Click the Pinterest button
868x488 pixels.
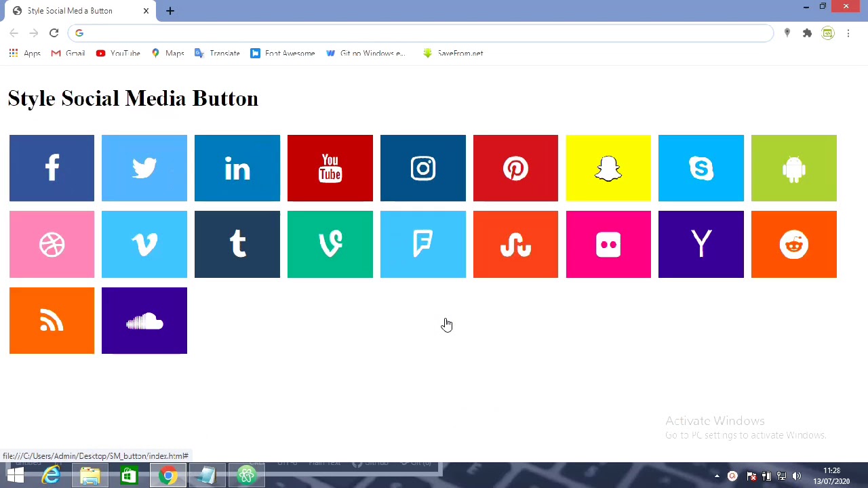pos(515,168)
